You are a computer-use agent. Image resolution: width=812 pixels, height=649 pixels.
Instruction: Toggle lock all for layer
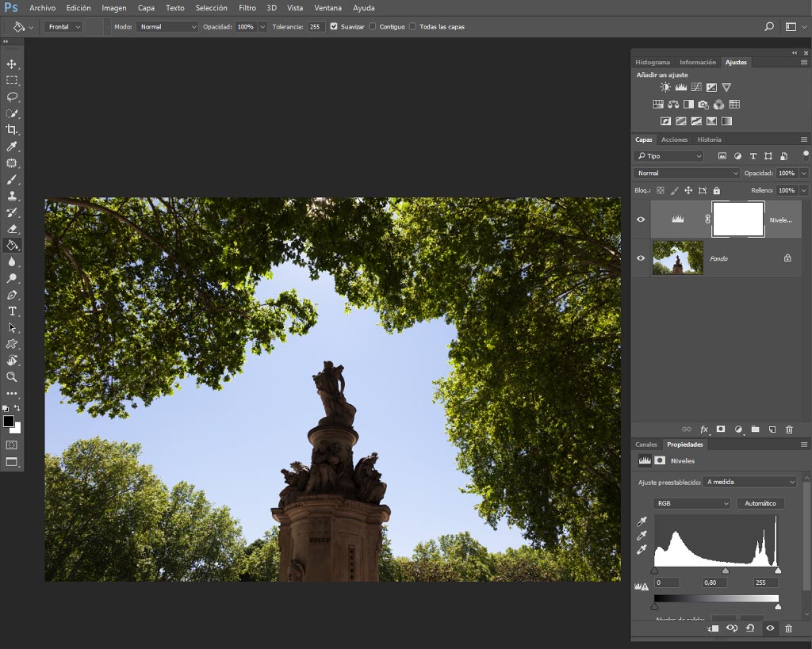[x=717, y=190]
